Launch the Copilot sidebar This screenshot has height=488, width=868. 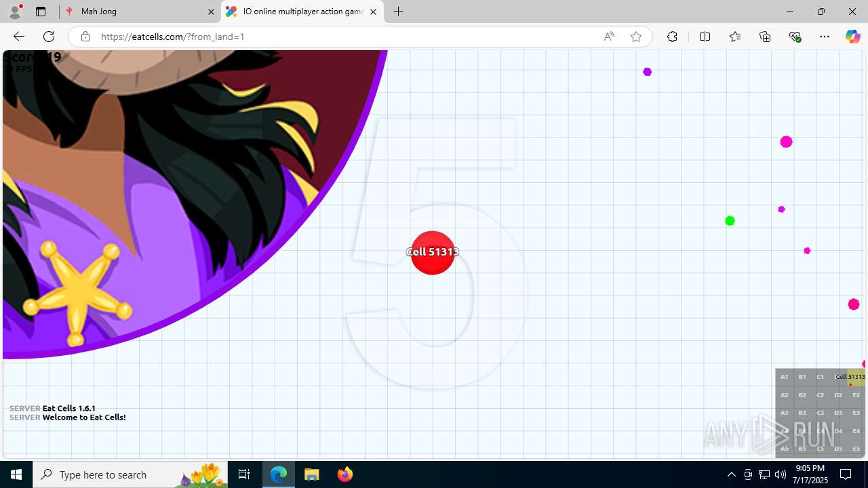coord(852,37)
